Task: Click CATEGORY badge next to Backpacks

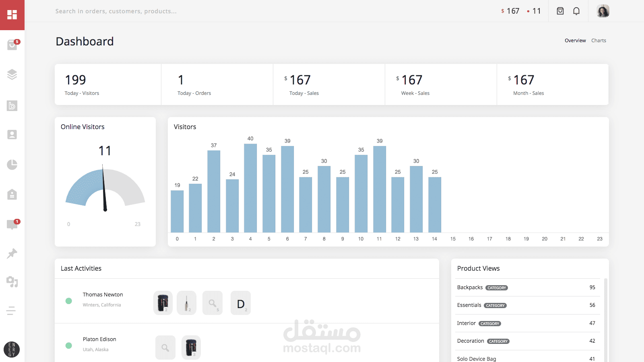Action: 497,288
